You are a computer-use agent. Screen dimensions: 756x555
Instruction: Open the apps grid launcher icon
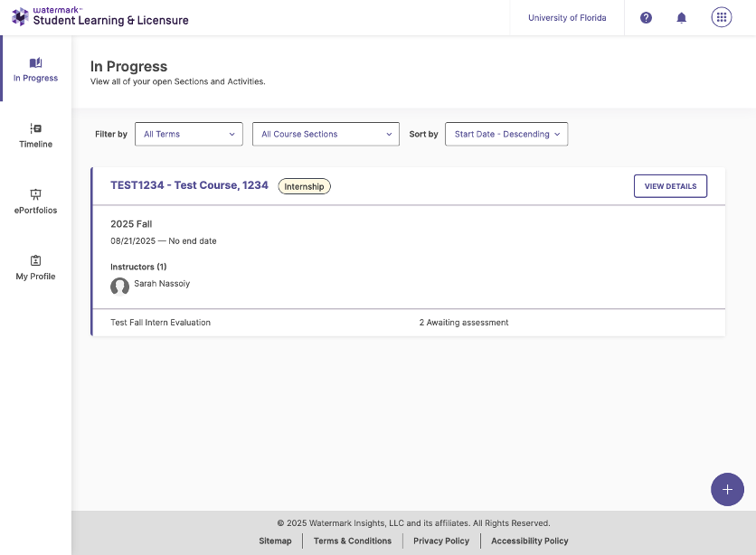coord(722,17)
